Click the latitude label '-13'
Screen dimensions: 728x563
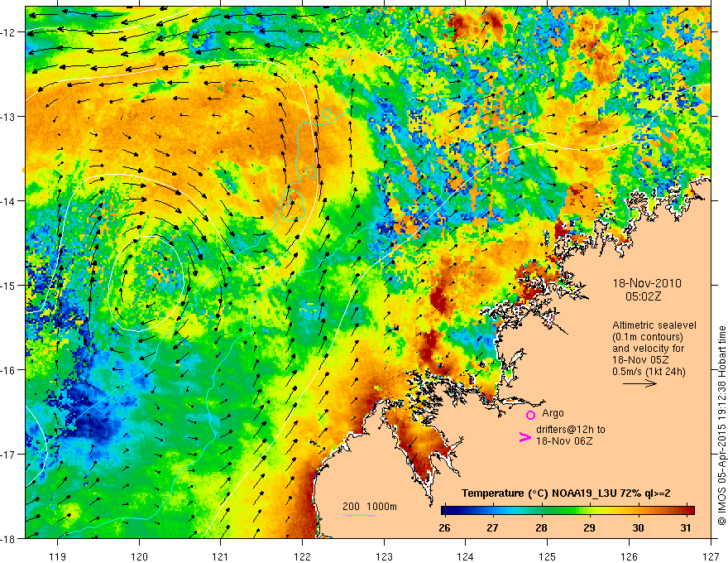[x=9, y=117]
